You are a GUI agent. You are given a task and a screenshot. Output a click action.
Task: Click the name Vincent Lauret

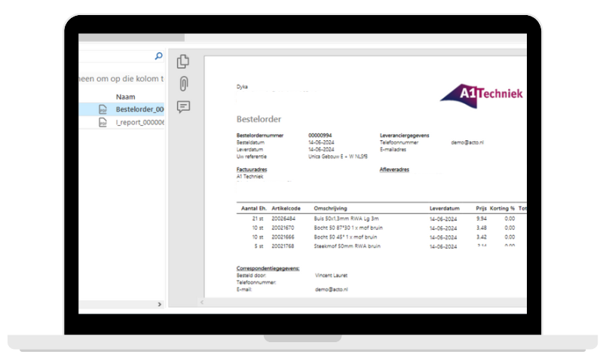click(x=331, y=275)
